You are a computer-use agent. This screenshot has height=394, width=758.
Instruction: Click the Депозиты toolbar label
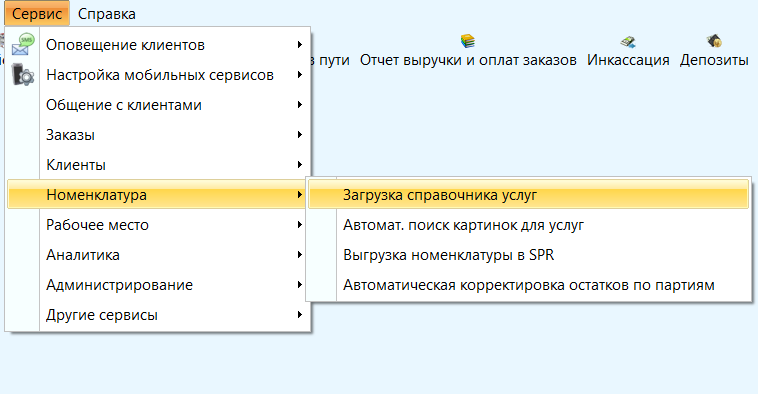[714, 60]
